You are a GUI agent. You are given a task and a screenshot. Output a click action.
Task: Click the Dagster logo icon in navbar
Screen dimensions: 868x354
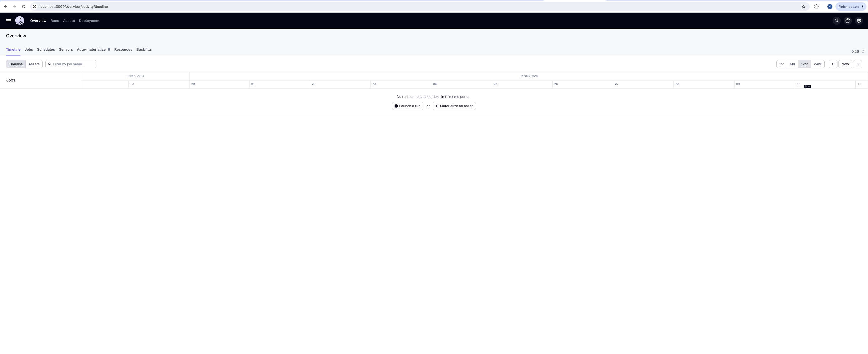[20, 20]
